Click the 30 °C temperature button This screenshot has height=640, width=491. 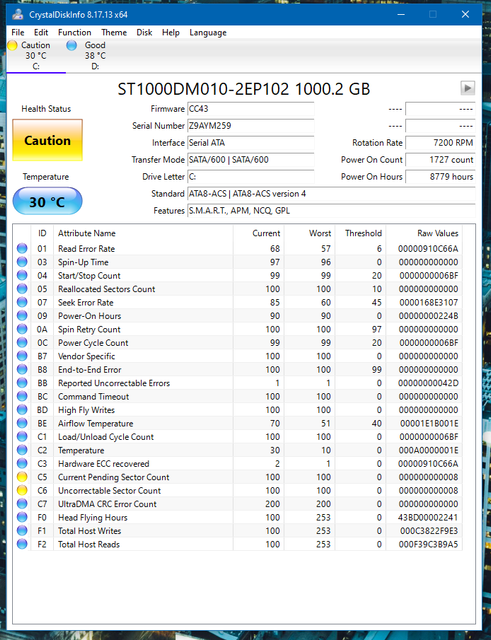click(x=47, y=201)
